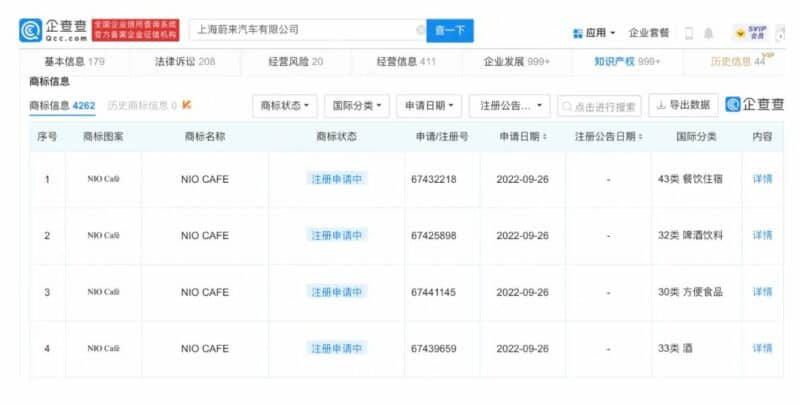This screenshot has height=405, width=800.
Task: Sort by 申请日期 column header
Action: point(523,137)
